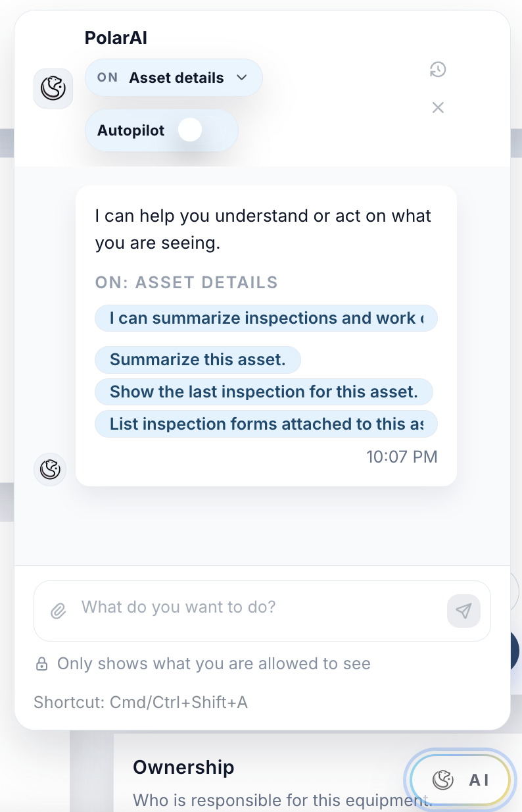Expand the chevron next to Asset details
522x812 pixels.
tap(241, 77)
